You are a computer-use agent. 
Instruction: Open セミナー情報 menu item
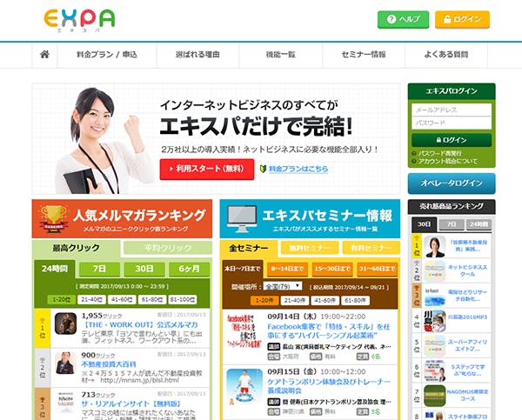tap(364, 55)
